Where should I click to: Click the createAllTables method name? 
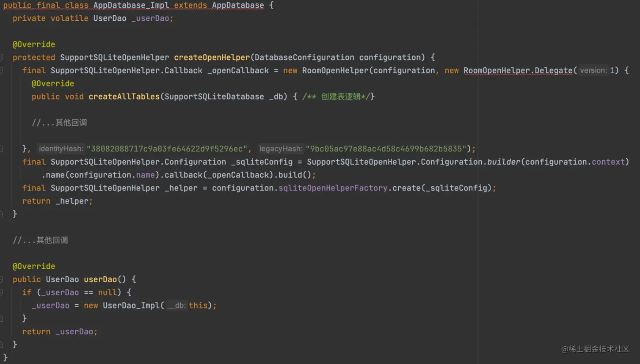point(124,97)
